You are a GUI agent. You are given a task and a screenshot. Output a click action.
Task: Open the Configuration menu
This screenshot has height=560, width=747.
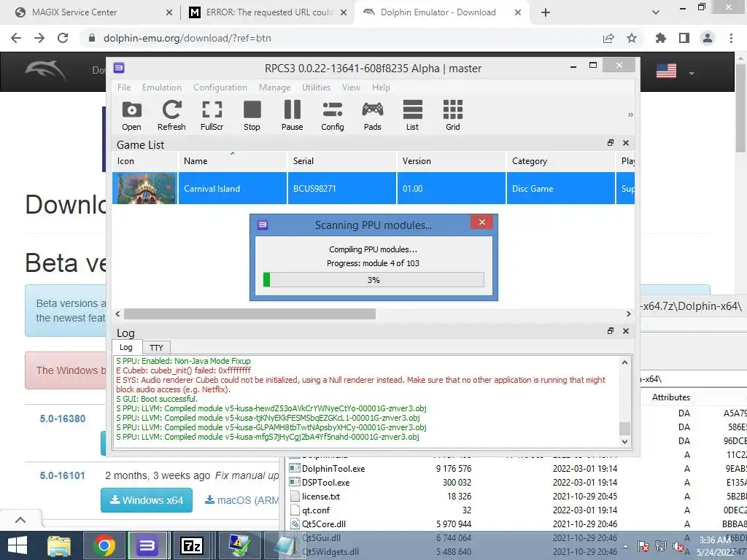pos(220,87)
